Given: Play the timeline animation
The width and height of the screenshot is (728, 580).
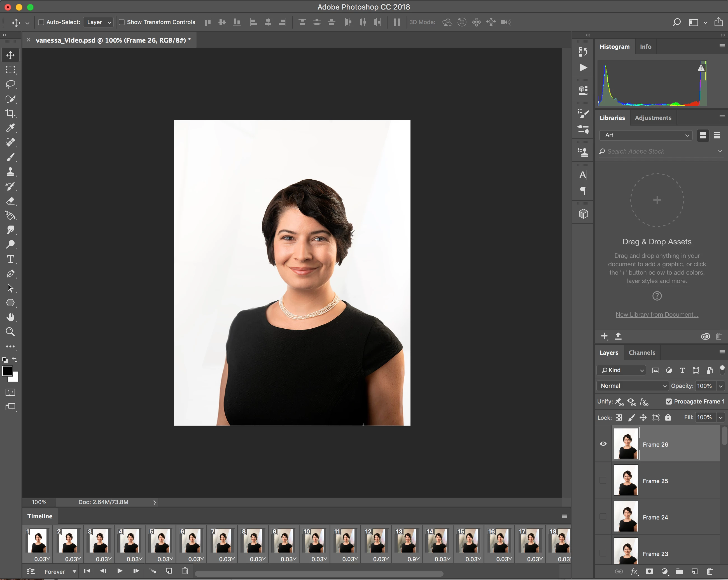Looking at the screenshot, I should [x=120, y=571].
